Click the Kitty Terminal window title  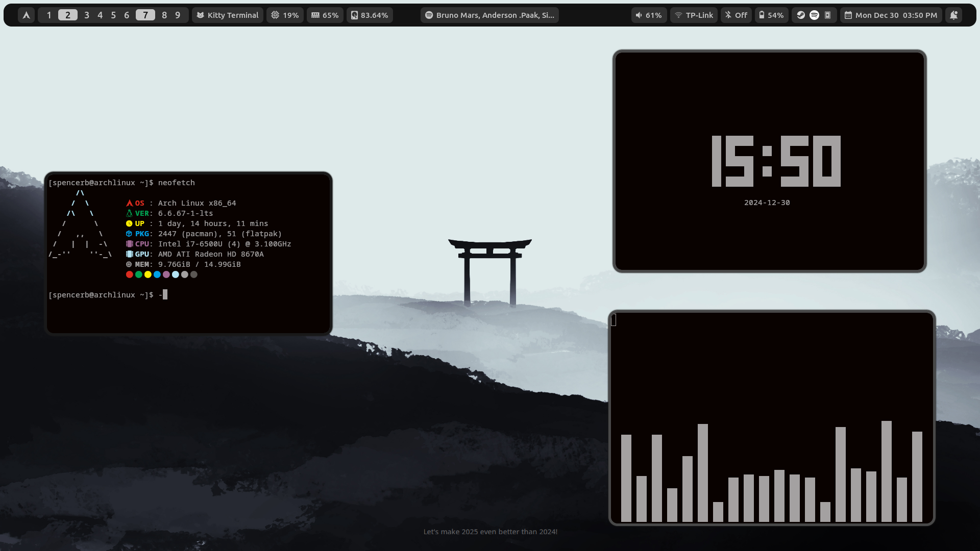[x=227, y=15]
